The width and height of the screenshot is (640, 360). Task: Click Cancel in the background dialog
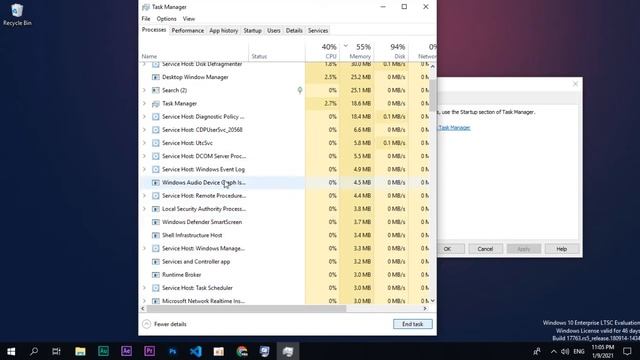coord(485,249)
